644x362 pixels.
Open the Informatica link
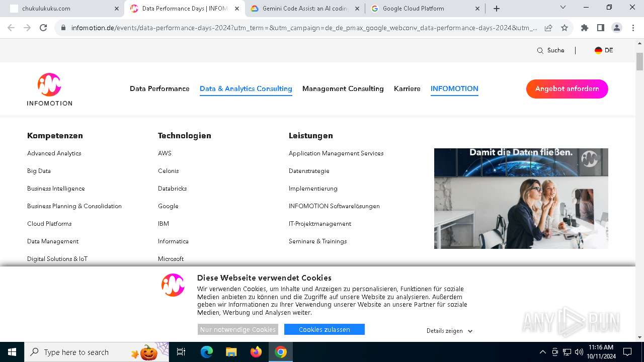click(173, 241)
